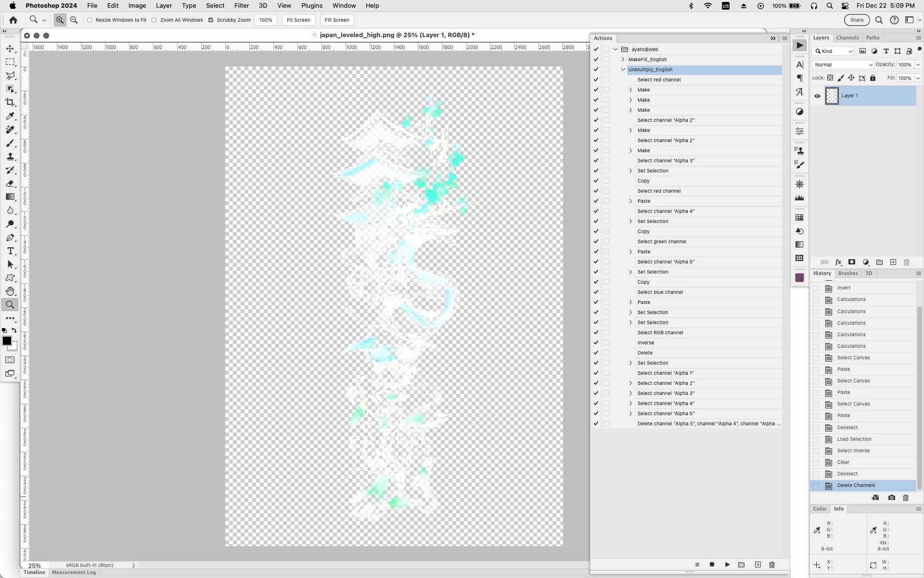The image size is (924, 578).
Task: Click Begin recording button in Actions
Action: coord(712,565)
